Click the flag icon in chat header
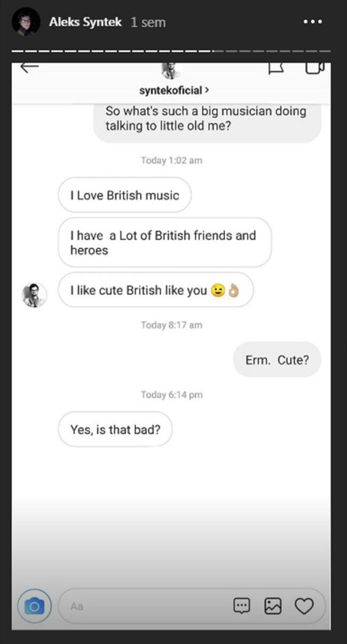The width and height of the screenshot is (347, 644). coord(275,68)
